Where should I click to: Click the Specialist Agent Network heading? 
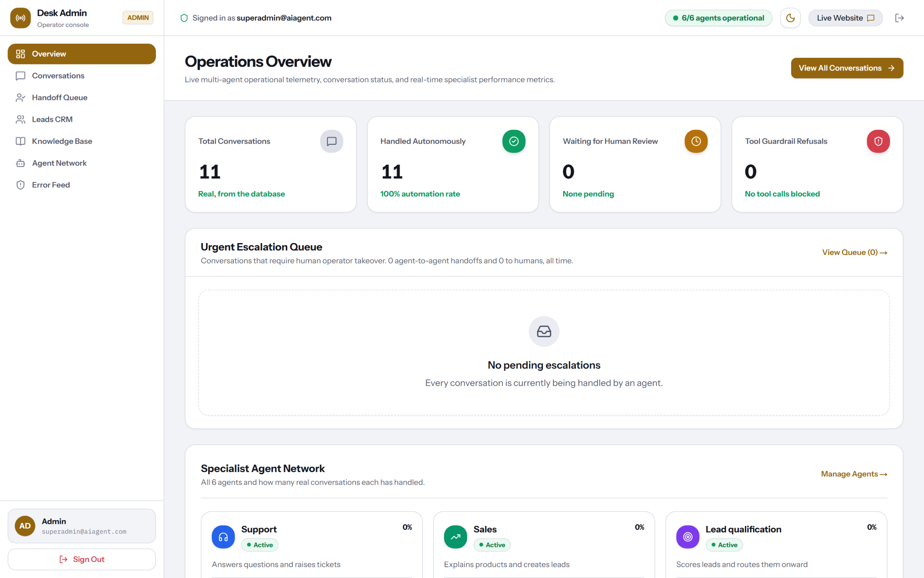click(263, 469)
